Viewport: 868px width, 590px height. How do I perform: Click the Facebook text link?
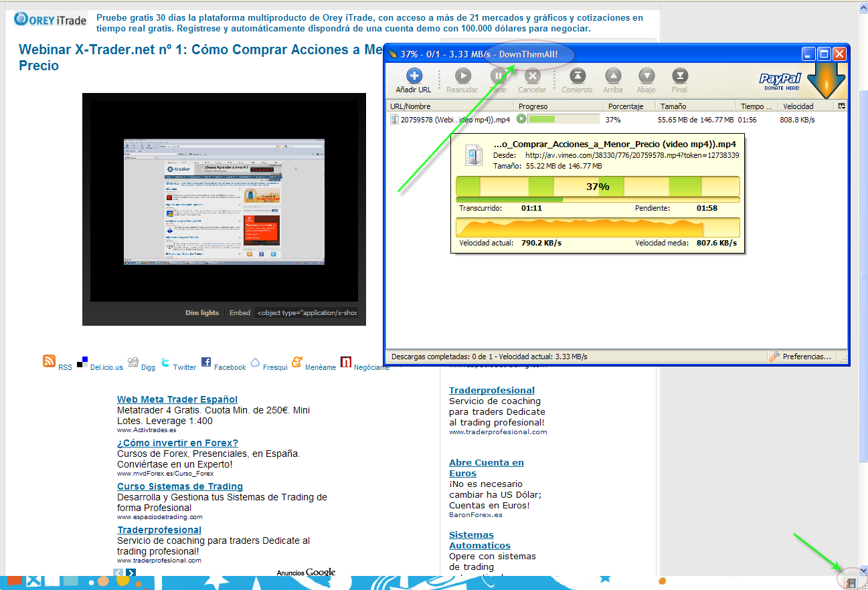tap(230, 367)
